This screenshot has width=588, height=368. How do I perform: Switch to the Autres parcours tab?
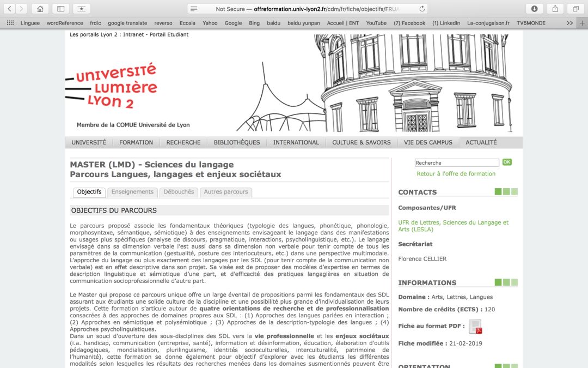pyautogui.click(x=226, y=192)
